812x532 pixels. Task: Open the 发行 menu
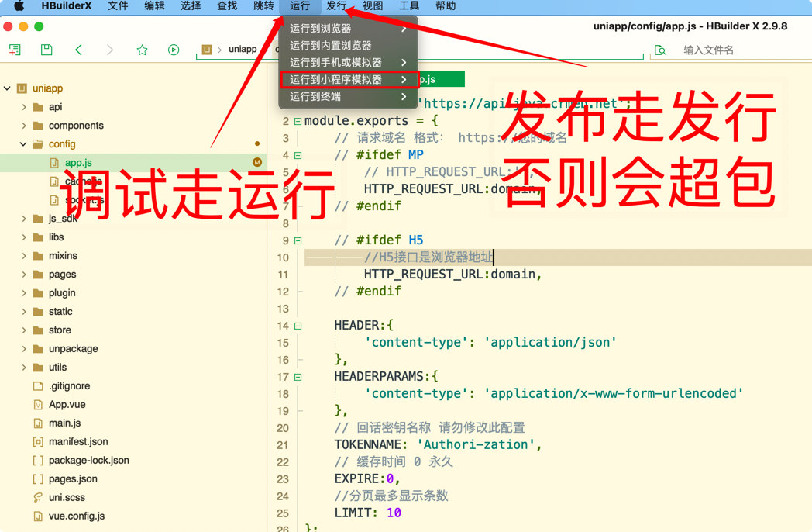tap(336, 6)
